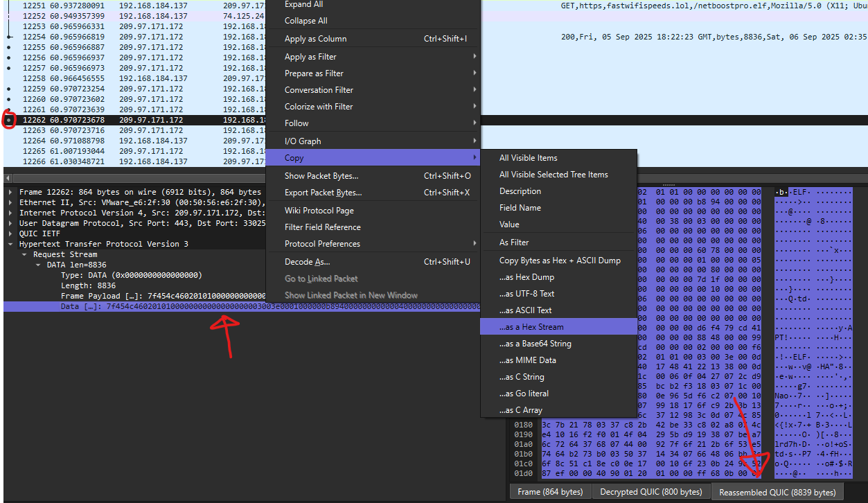Choose Show Packet Bytes... option
Viewport: 868px width, 503px height.
(373, 176)
